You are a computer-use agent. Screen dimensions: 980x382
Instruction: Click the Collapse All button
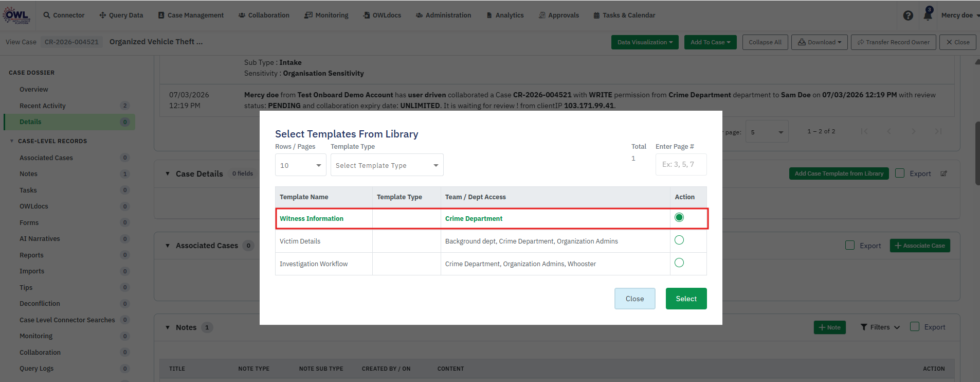coord(765,42)
